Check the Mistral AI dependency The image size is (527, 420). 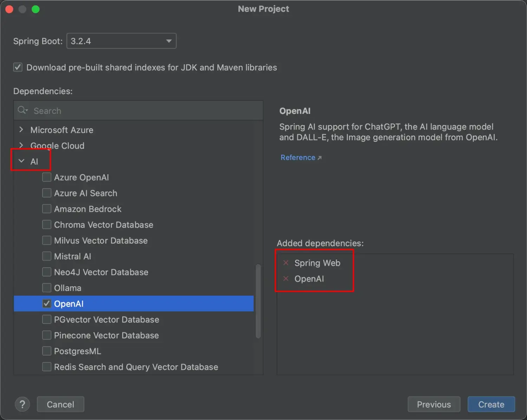[47, 256]
